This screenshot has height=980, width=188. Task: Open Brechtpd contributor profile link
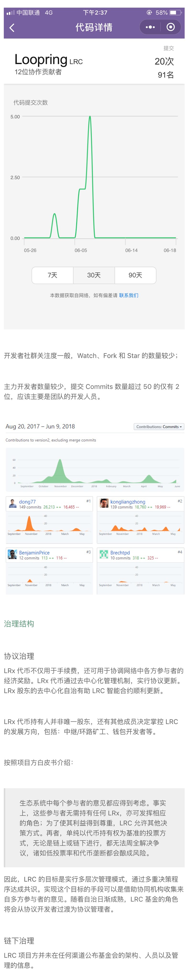[120, 552]
